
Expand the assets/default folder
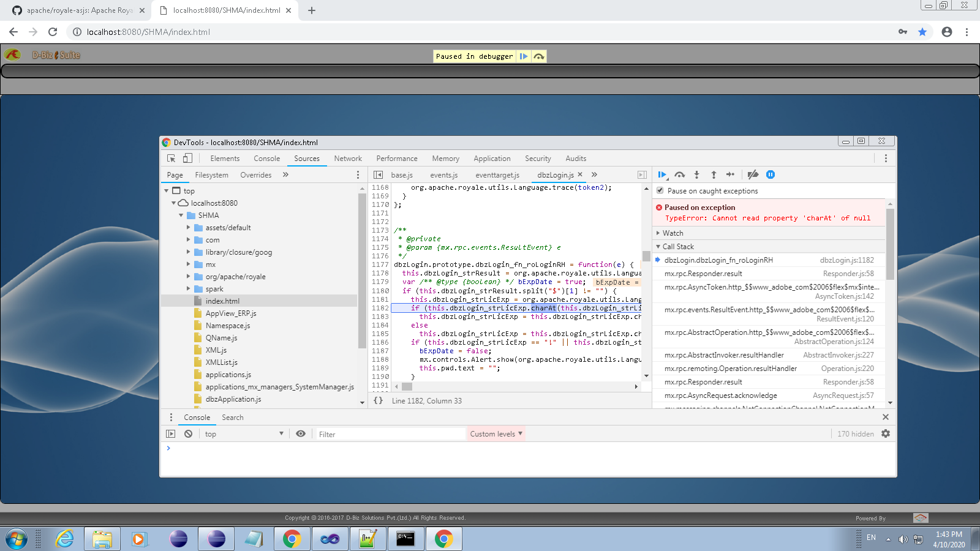(x=189, y=228)
